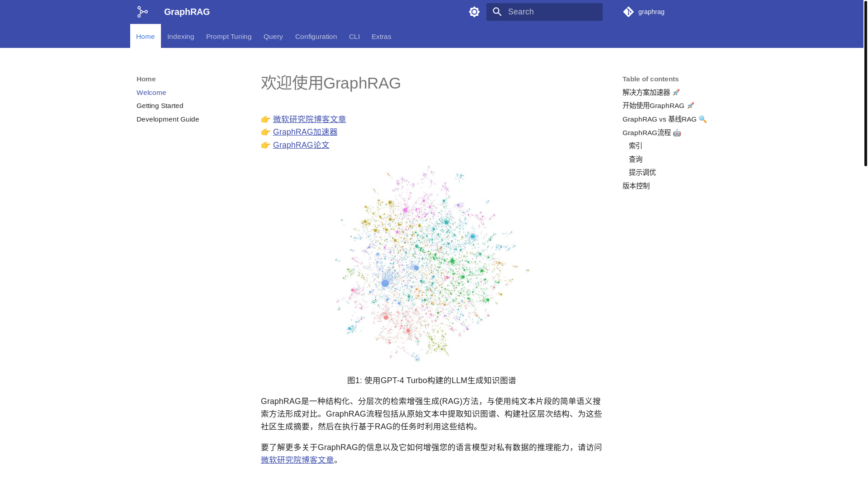Viewport: 868px width, 488px height.
Task: Switch to the Indexing tab
Action: pos(181,36)
